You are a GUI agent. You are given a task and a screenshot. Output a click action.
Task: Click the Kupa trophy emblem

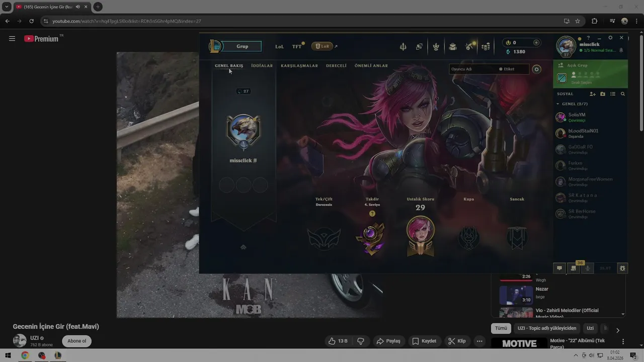click(469, 238)
